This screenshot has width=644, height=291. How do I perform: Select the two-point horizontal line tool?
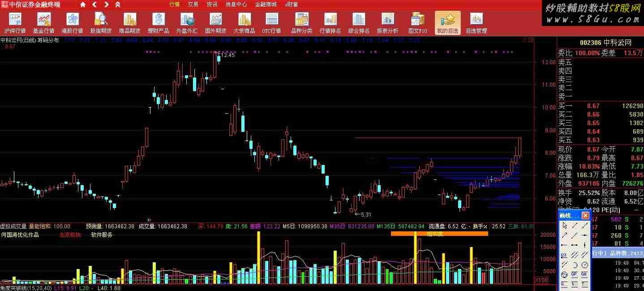pyautogui.click(x=575, y=245)
